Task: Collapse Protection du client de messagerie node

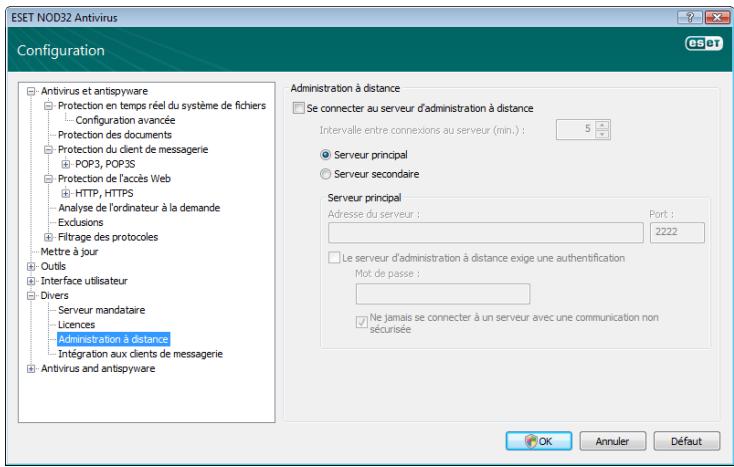Action: tap(48, 150)
